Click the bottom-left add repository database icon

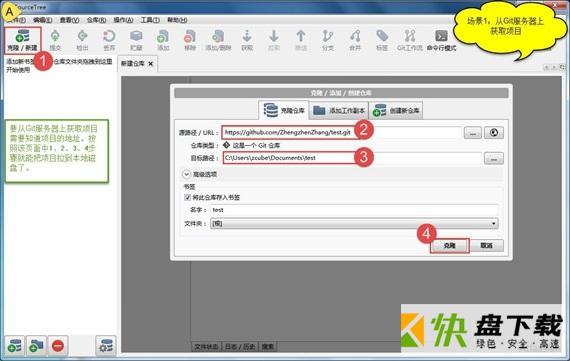pyautogui.click(x=15, y=346)
